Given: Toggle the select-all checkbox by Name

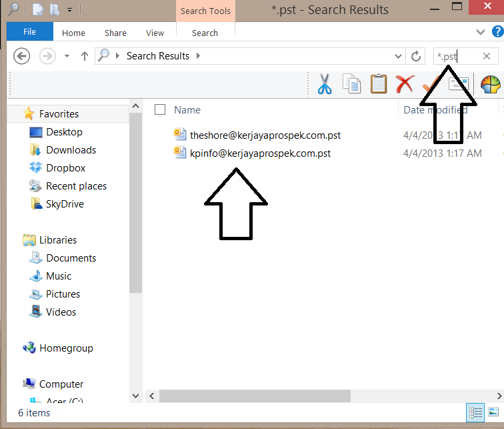Looking at the screenshot, I should [160, 109].
